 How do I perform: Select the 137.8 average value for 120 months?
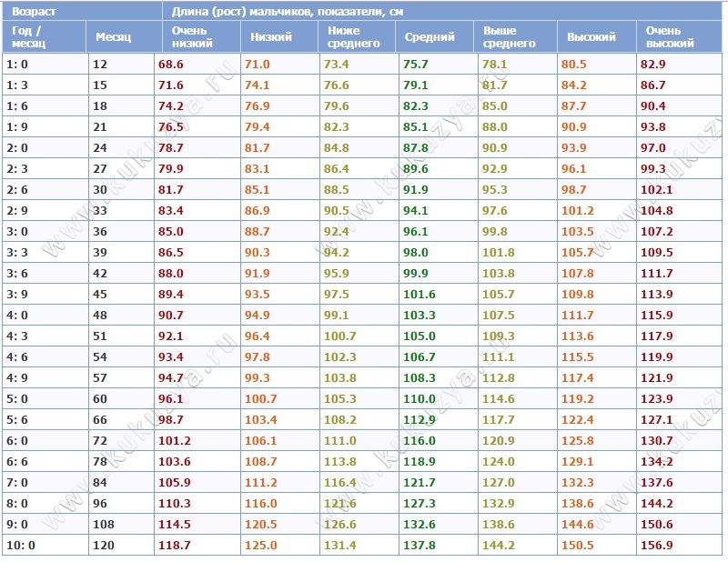[418, 546]
